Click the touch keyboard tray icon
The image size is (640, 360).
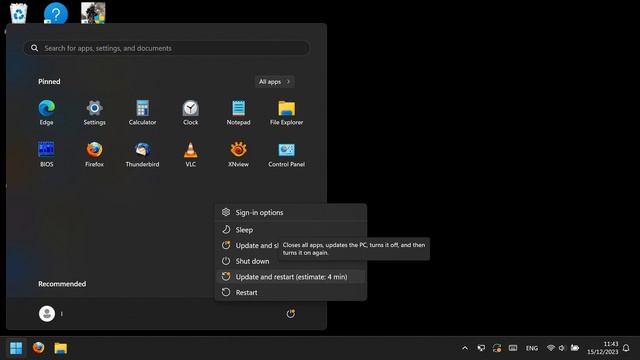click(513, 348)
